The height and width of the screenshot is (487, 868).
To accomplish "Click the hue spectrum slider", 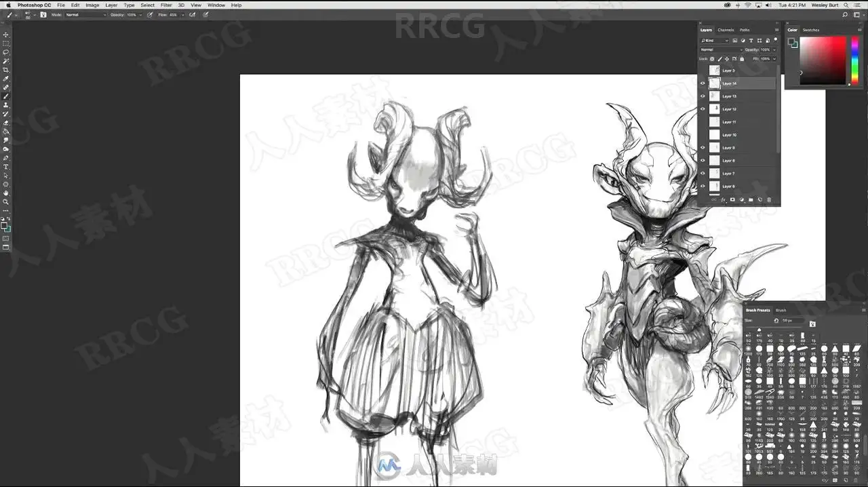I will pyautogui.click(x=854, y=60).
